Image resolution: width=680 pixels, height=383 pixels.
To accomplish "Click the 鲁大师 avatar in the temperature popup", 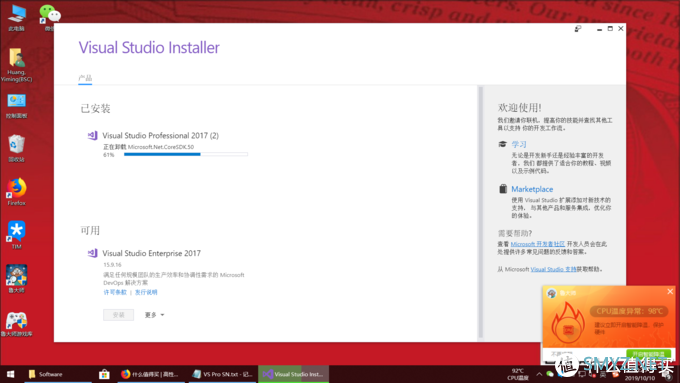I will 552,293.
